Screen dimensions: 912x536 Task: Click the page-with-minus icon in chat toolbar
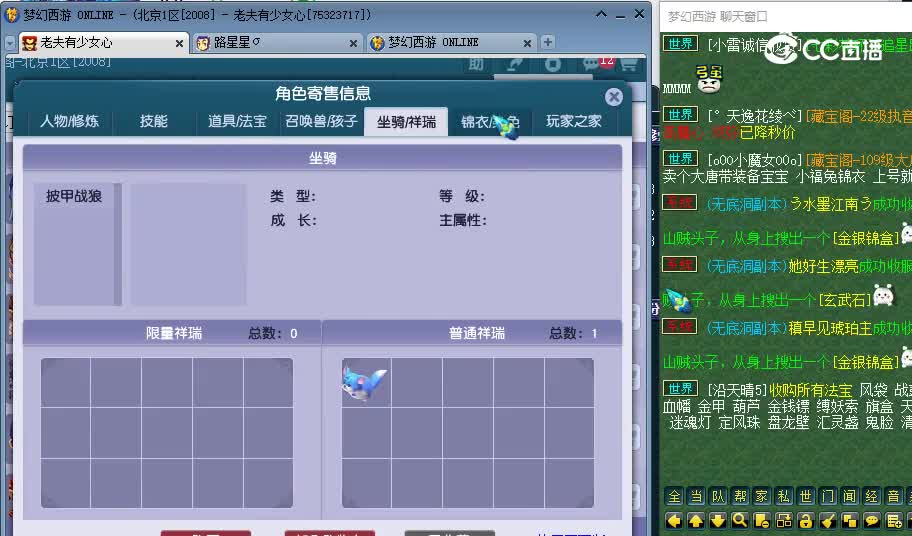pos(762,521)
